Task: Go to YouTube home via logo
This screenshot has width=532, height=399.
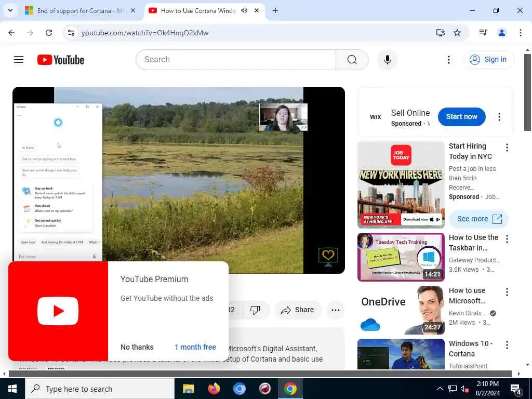Action: point(61,60)
